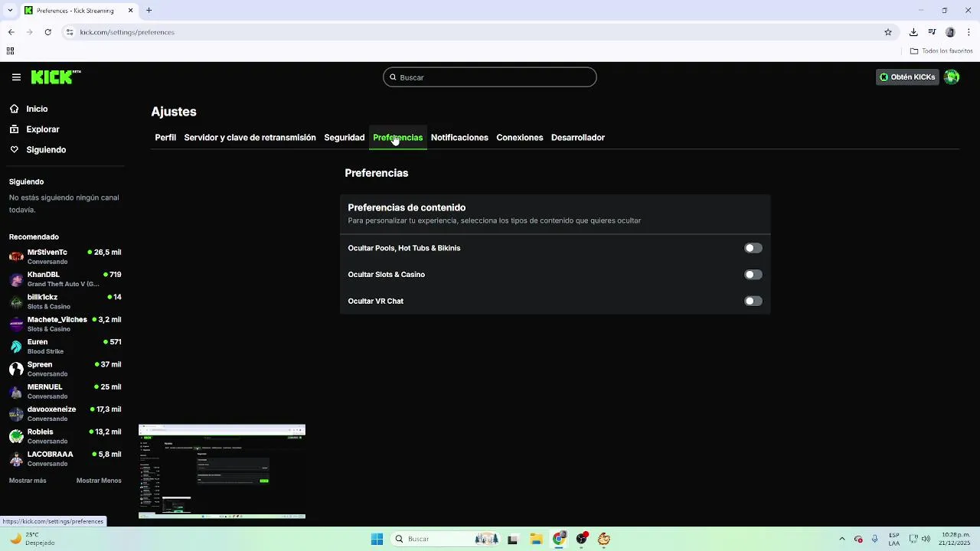Click MERNUEL channel avatar
The width and height of the screenshot is (980, 551).
16,392
